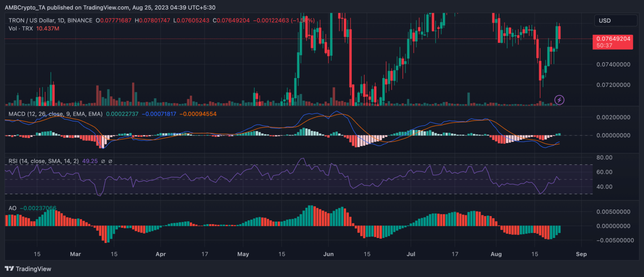Select the Sep label on the time axis
The width and height of the screenshot is (644, 277).
pos(581,254)
